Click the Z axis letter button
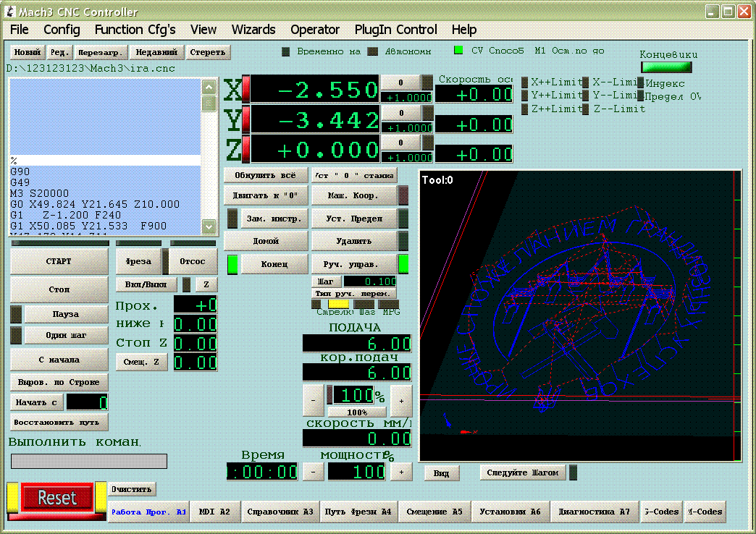This screenshot has width=756, height=534. pos(232,150)
